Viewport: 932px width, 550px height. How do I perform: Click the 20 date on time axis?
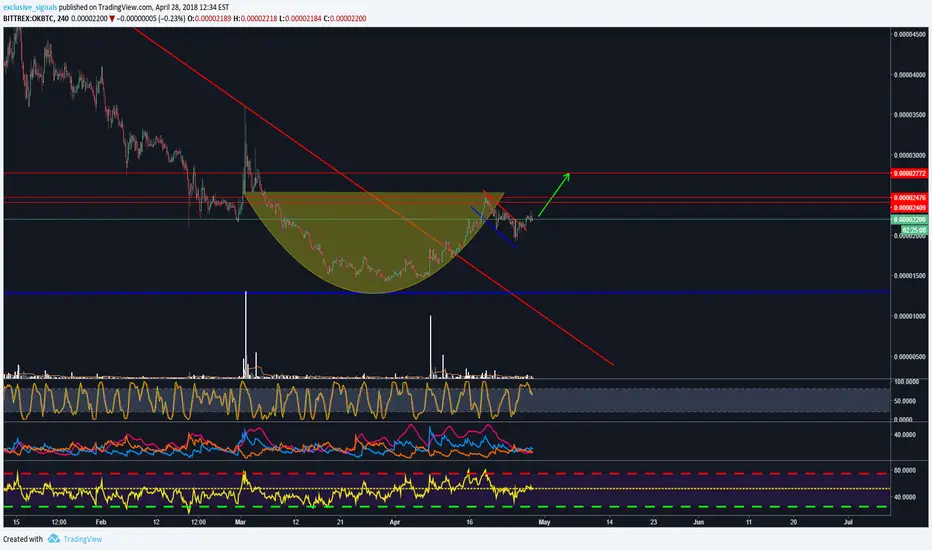click(794, 522)
